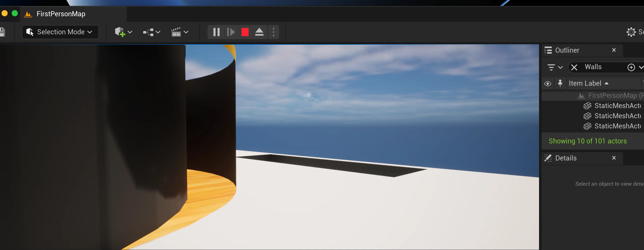Image resolution: width=644 pixels, height=250 pixels.
Task: Stop the simulation with the red square
Action: (245, 32)
